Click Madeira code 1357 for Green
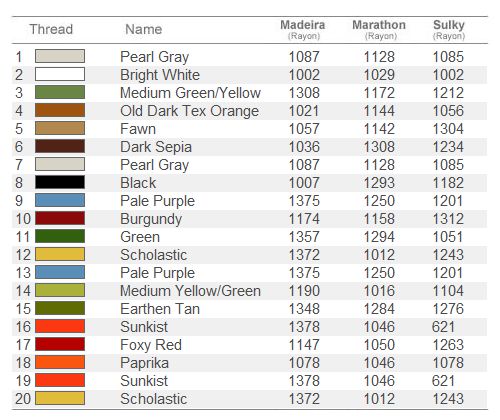 (x=304, y=237)
